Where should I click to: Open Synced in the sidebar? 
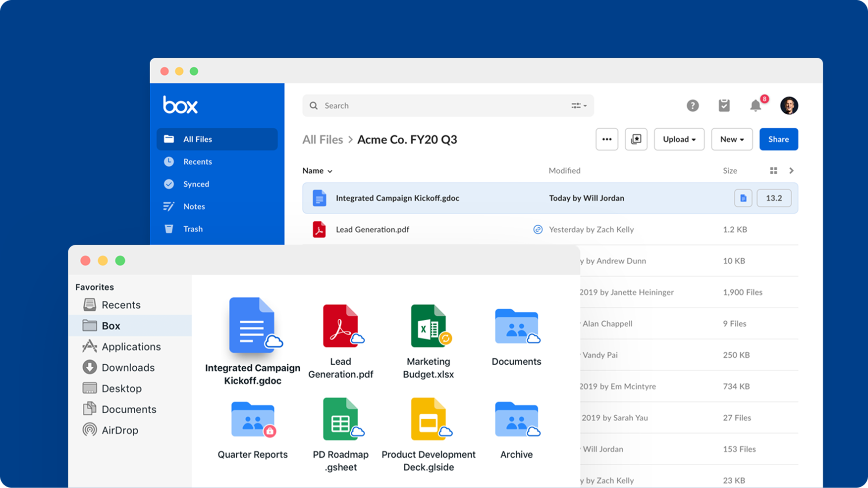coord(196,184)
